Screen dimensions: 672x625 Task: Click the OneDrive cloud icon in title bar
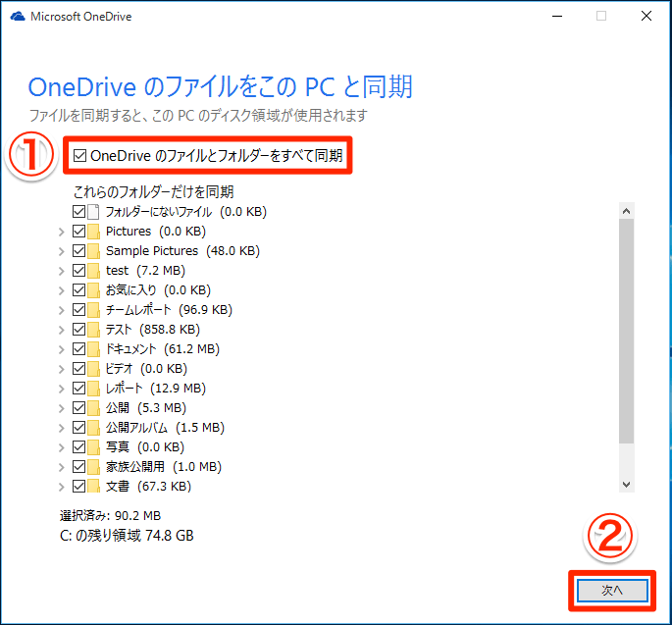18,17
